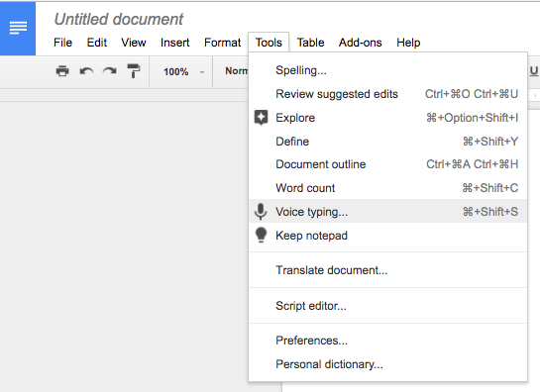Click the undo arrow icon
540x392 pixels.
pyautogui.click(x=86, y=71)
